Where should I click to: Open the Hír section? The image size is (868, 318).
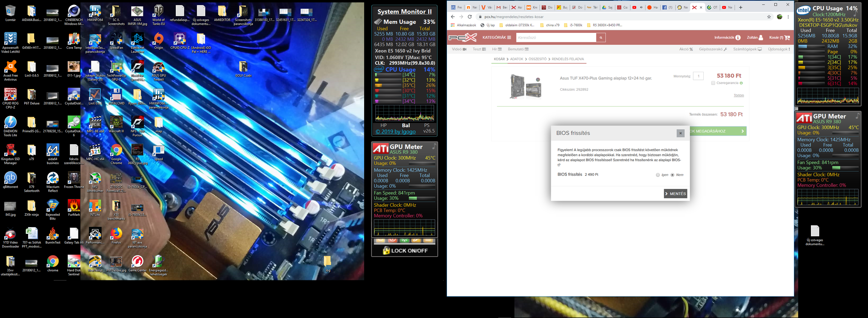coord(497,49)
